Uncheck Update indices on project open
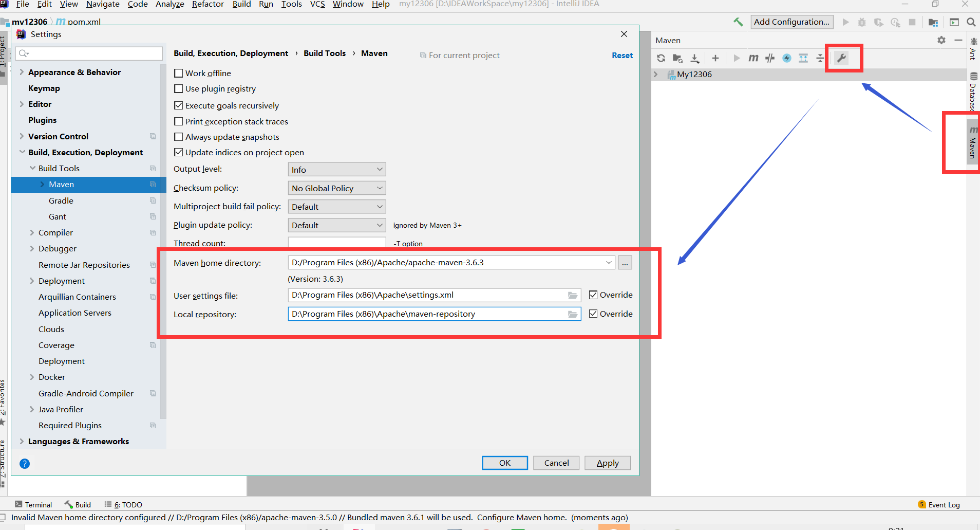Screen dimensions: 980x530 coord(179,152)
